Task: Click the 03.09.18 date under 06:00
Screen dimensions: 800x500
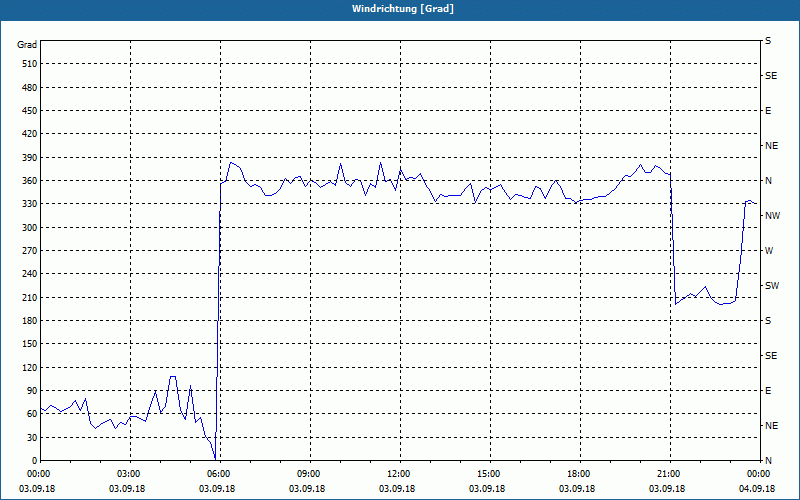Action: pyautogui.click(x=217, y=489)
